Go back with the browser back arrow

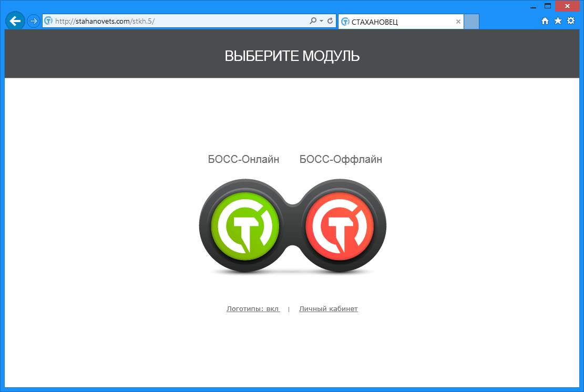pyautogui.click(x=15, y=21)
